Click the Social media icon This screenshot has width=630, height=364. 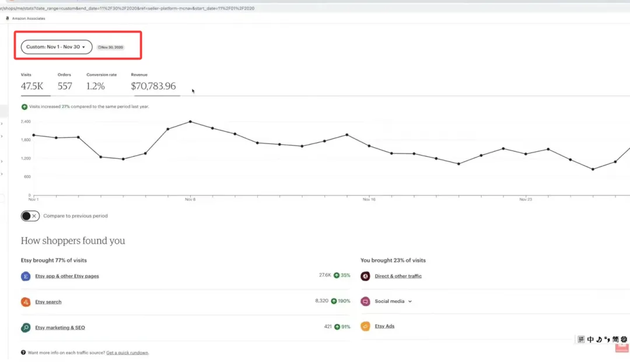pos(365,302)
